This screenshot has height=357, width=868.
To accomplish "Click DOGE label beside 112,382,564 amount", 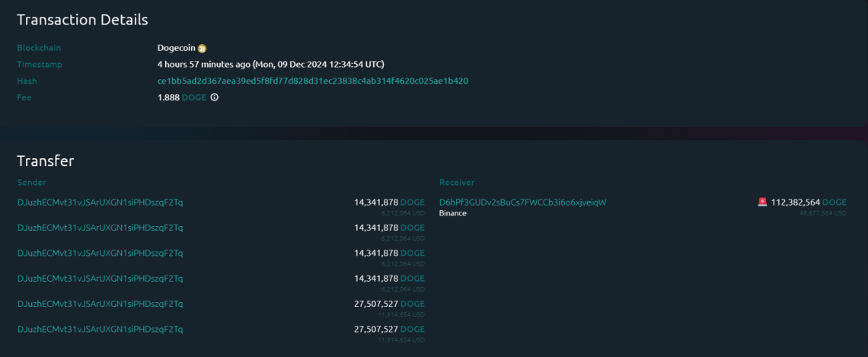I will click(x=834, y=202).
